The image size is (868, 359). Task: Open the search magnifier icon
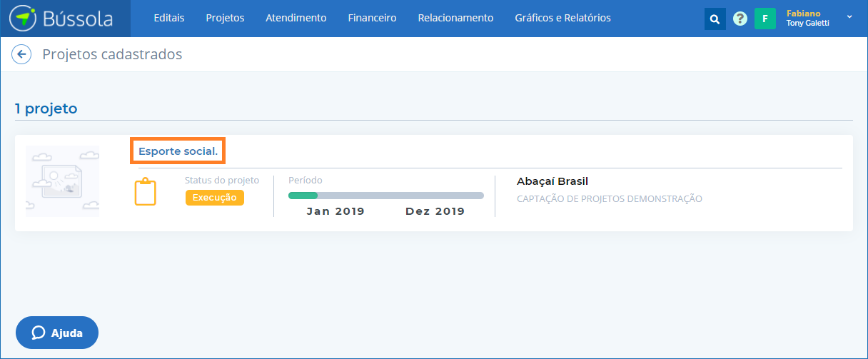click(x=715, y=19)
